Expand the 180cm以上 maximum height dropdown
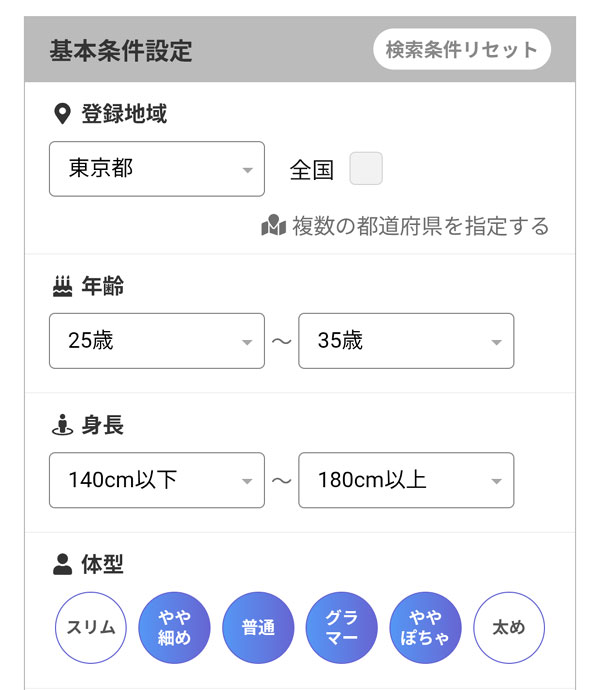Viewport: 600px width, 690px height. click(406, 480)
